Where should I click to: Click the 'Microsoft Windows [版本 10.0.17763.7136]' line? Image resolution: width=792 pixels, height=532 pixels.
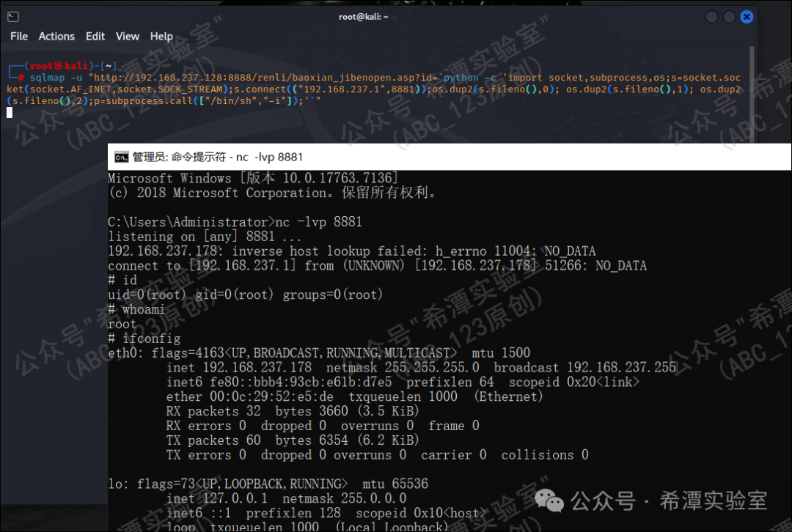click(x=253, y=178)
